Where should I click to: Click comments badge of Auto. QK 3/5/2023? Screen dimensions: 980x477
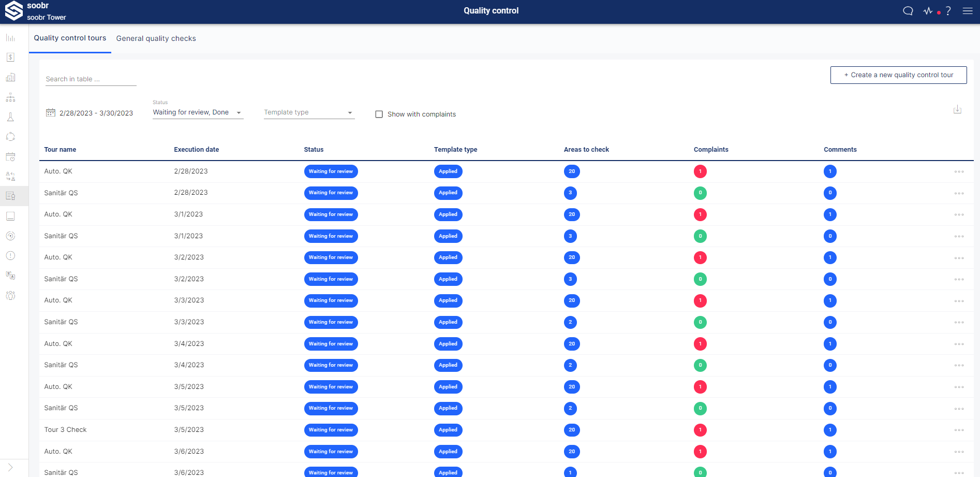pyautogui.click(x=830, y=387)
